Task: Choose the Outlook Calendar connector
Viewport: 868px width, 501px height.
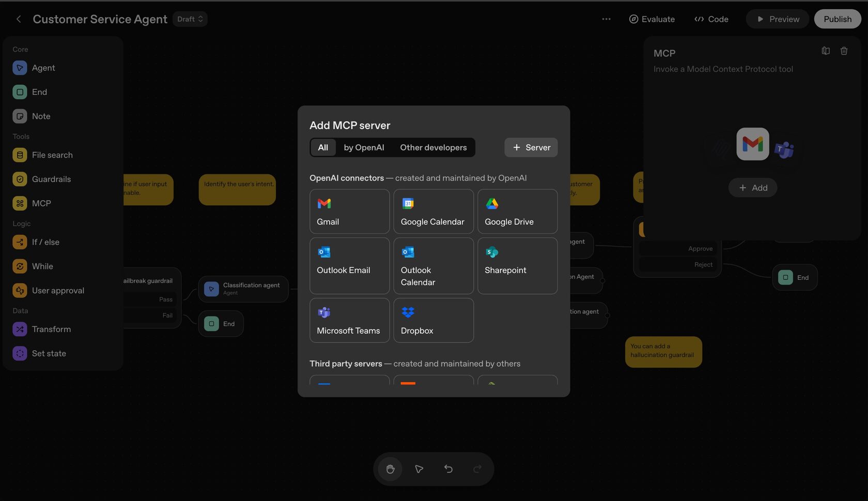Action: [433, 266]
